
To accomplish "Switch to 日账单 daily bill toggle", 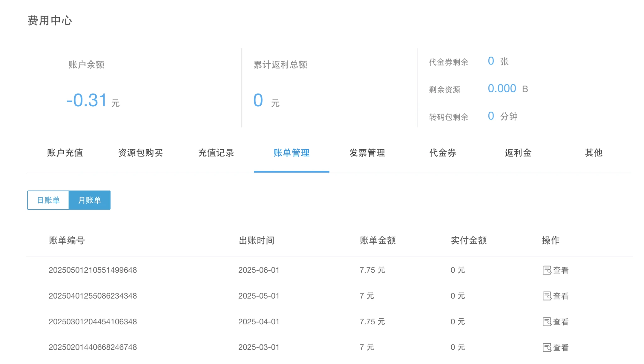I will (x=48, y=200).
